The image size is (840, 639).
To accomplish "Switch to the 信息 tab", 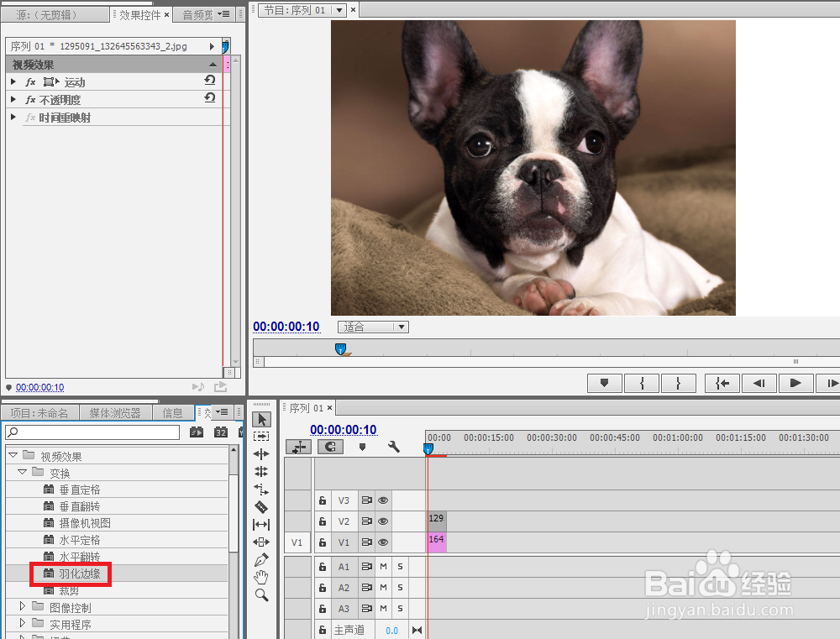I will (x=172, y=413).
